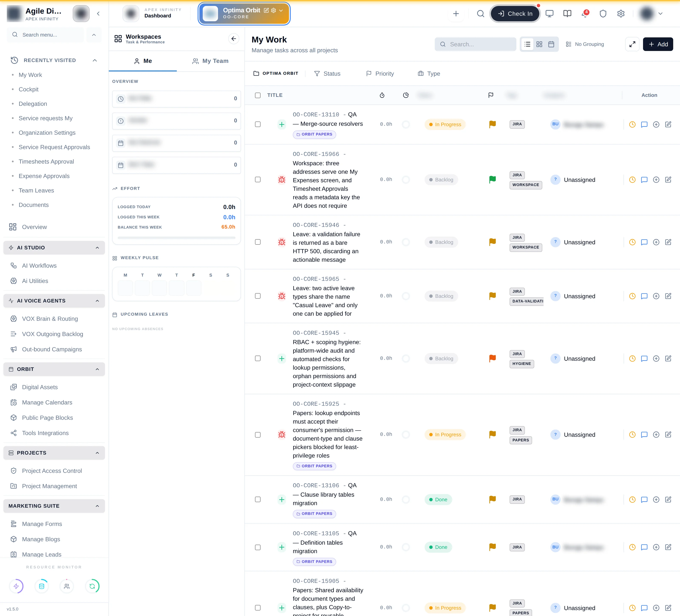Check the OO-CORE-13105 row checkbox

pos(258,548)
